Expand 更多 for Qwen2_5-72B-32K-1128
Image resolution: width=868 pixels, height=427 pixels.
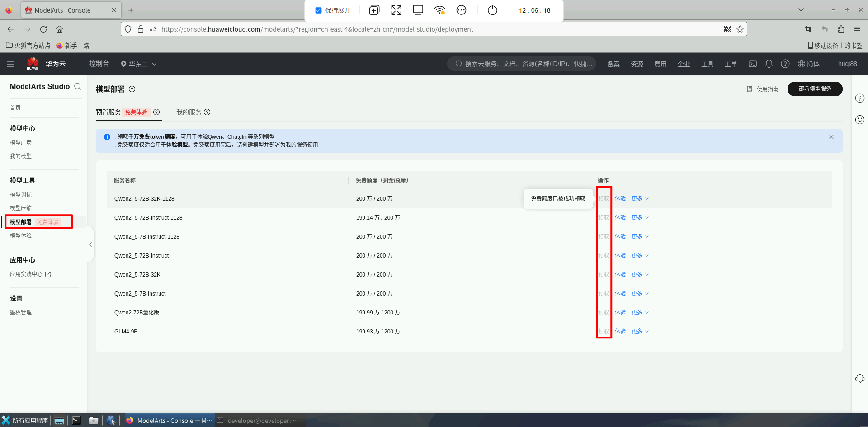[x=640, y=198]
